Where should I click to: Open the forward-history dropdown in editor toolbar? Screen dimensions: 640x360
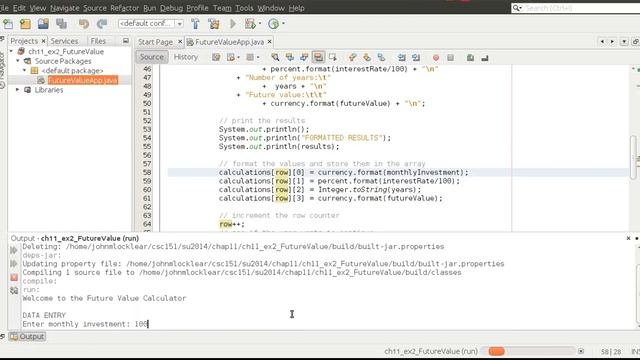point(258,58)
